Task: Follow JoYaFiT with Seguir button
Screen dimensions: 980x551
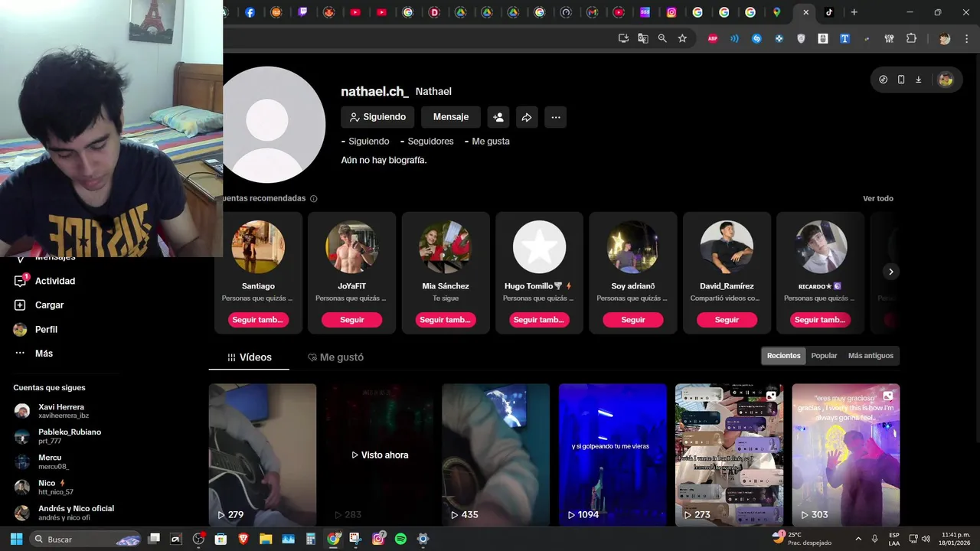Action: click(x=352, y=320)
